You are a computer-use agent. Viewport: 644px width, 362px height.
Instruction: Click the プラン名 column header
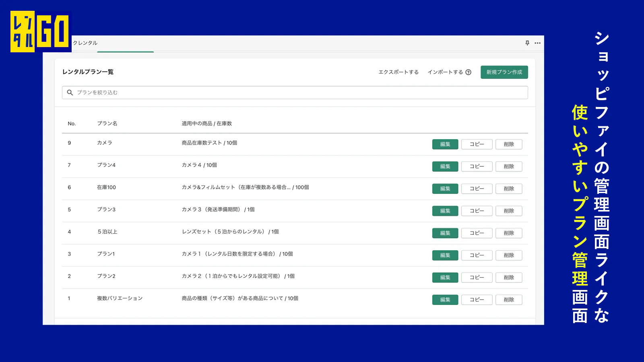pos(107,123)
